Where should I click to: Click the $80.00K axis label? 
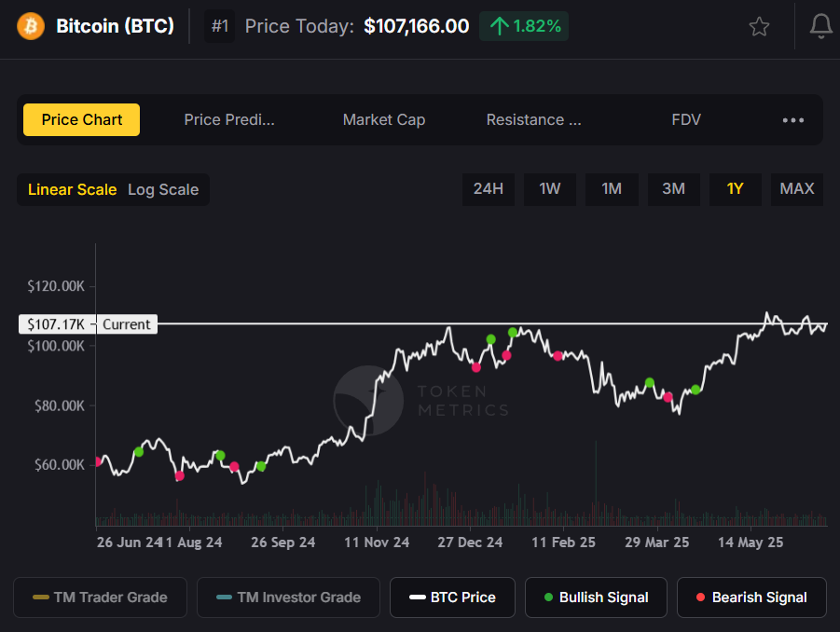[x=60, y=405]
